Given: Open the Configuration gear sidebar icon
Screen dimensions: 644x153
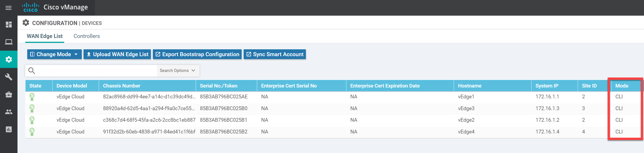Looking at the screenshot, I should click(x=9, y=59).
